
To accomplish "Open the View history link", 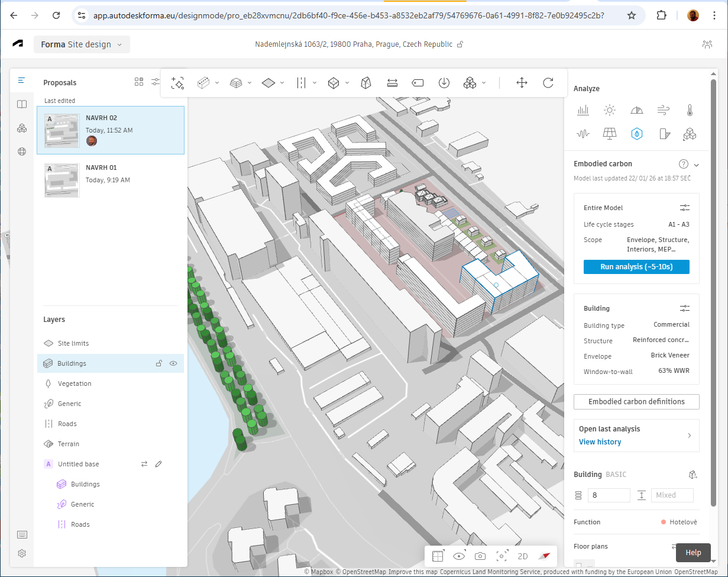I will click(600, 442).
